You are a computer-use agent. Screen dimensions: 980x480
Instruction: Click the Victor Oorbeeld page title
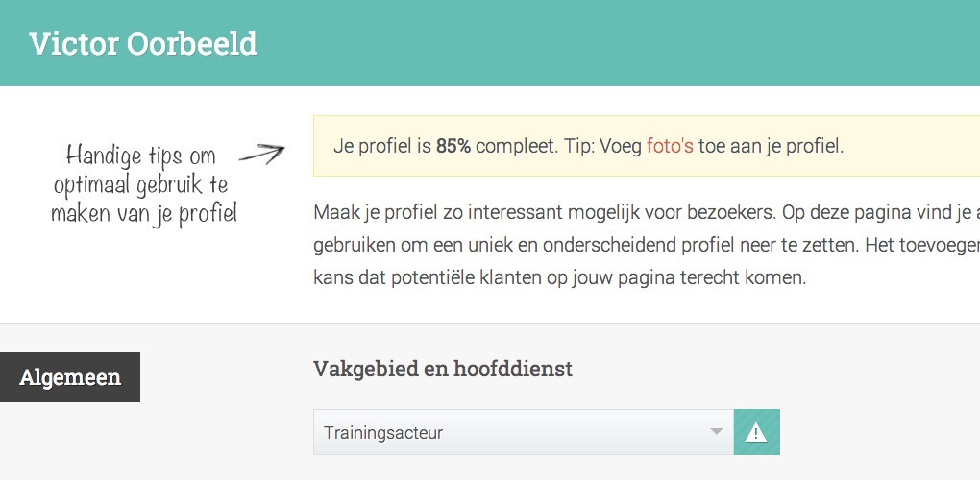click(x=143, y=44)
